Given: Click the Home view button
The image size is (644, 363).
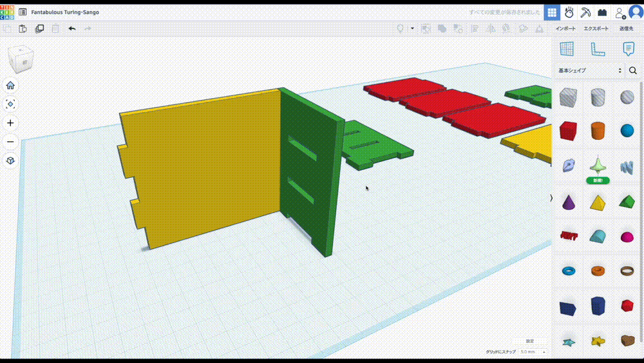Looking at the screenshot, I should pos(10,85).
